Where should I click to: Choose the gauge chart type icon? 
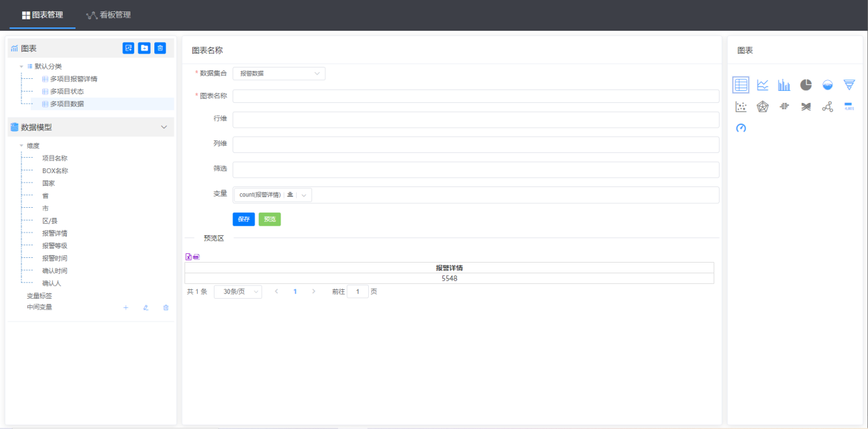tap(740, 128)
